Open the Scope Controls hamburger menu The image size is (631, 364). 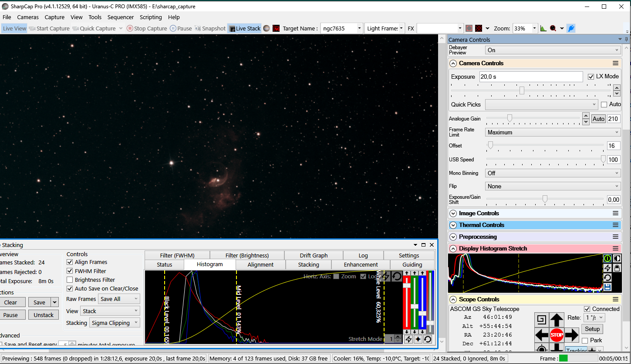click(x=615, y=299)
